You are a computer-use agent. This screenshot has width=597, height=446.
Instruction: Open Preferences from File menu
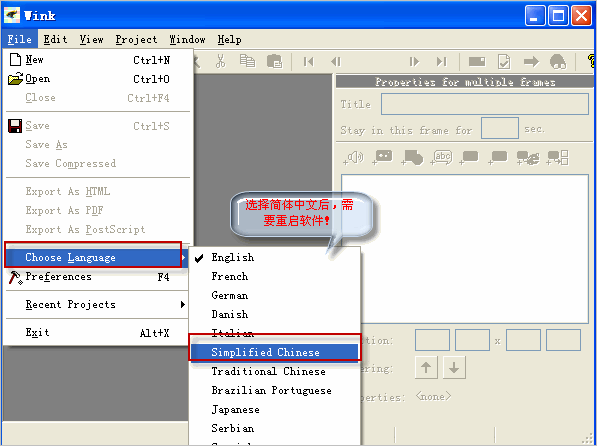point(97,277)
